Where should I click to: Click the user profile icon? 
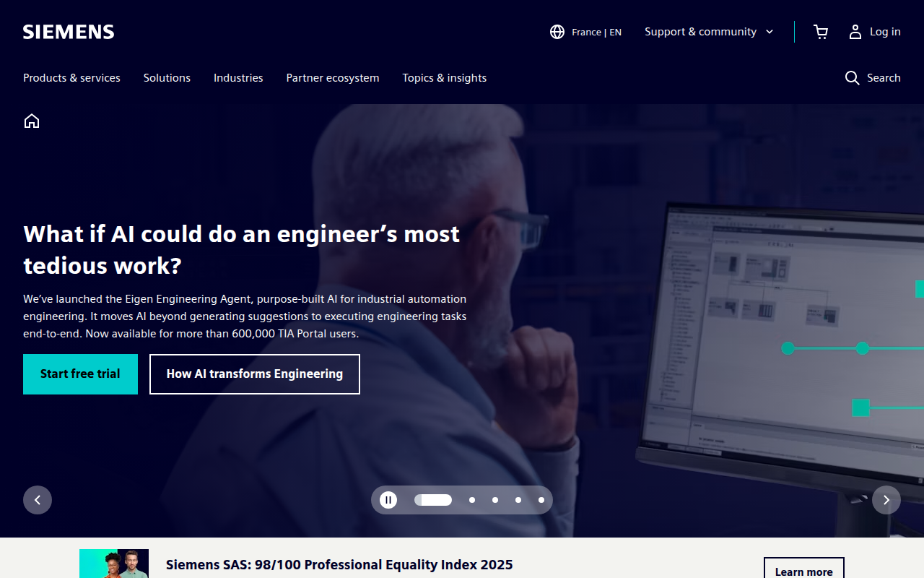pyautogui.click(x=855, y=32)
